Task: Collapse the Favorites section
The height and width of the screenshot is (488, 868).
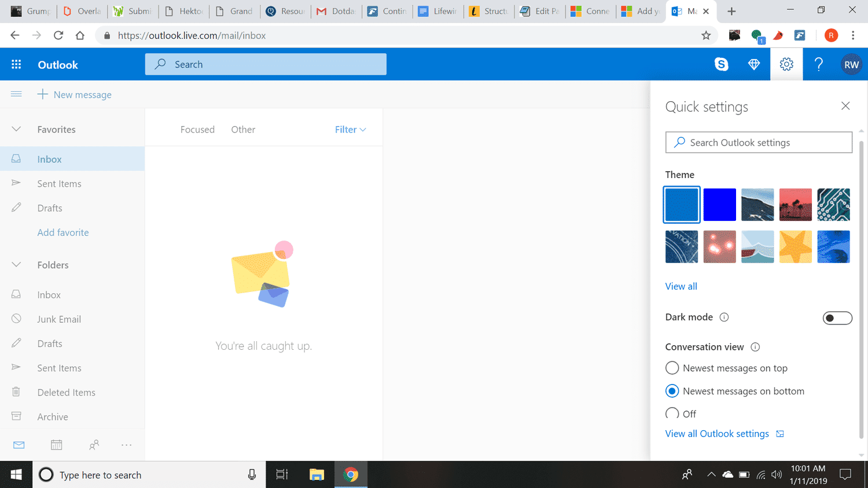Action: [x=16, y=130]
